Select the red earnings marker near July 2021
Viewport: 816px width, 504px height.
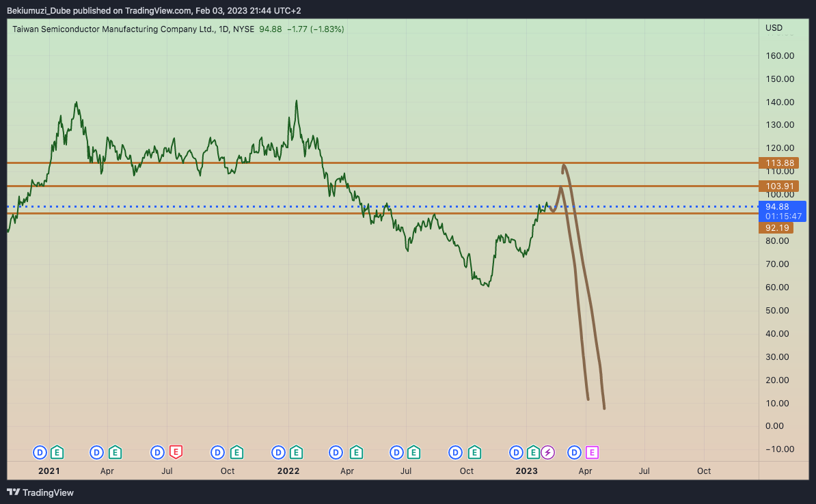(x=176, y=453)
